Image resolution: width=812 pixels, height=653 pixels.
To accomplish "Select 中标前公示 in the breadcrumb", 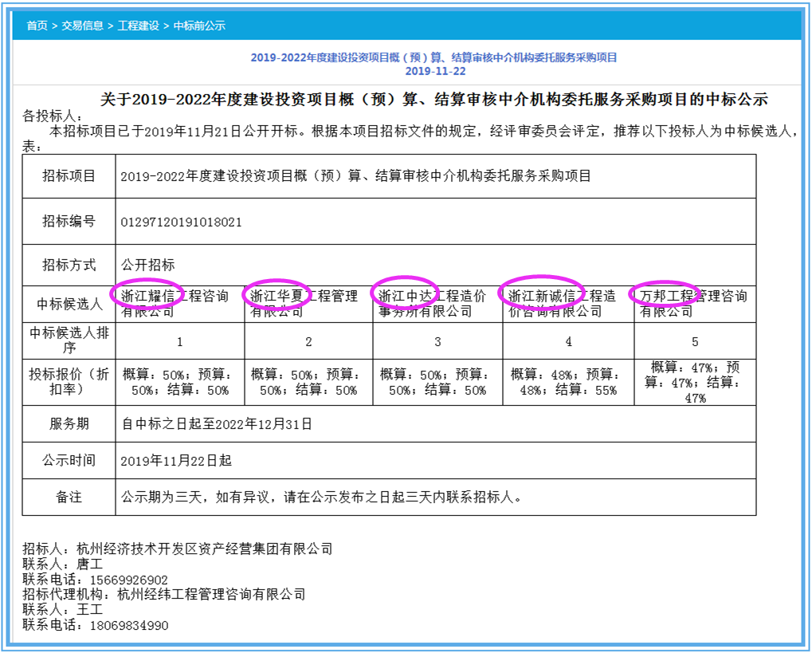I will pyautogui.click(x=199, y=26).
